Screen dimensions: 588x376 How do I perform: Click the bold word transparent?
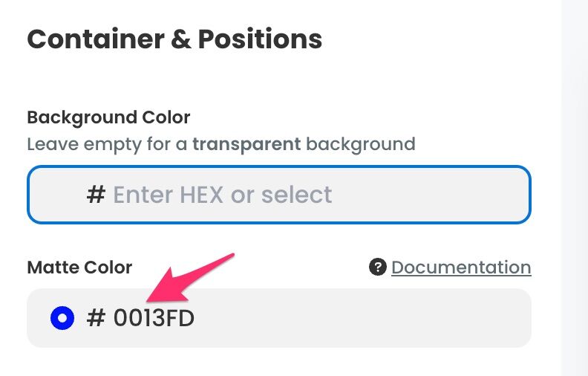click(x=246, y=143)
